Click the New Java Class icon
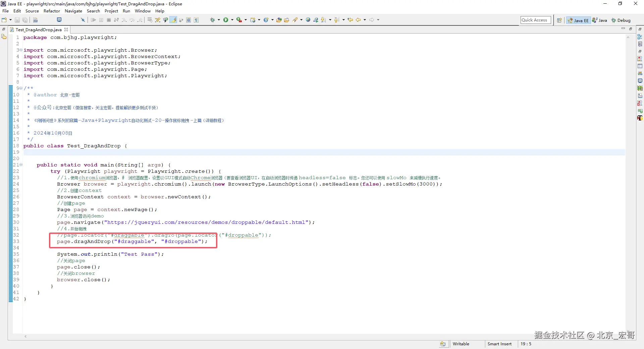 [266, 20]
